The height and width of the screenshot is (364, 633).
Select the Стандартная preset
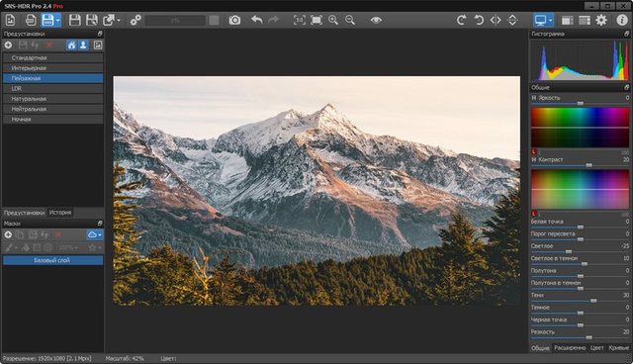[52, 57]
